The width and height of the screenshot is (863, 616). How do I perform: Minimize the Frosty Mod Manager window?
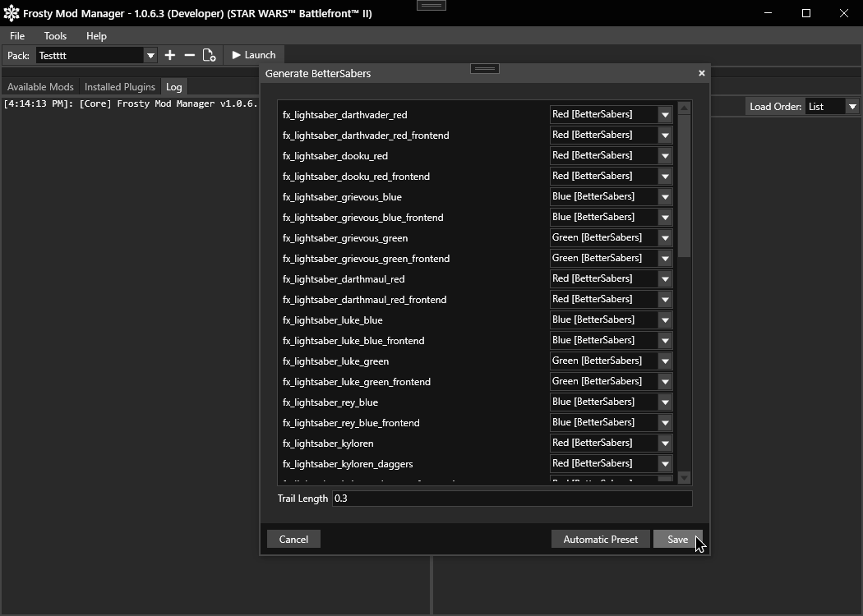point(768,13)
